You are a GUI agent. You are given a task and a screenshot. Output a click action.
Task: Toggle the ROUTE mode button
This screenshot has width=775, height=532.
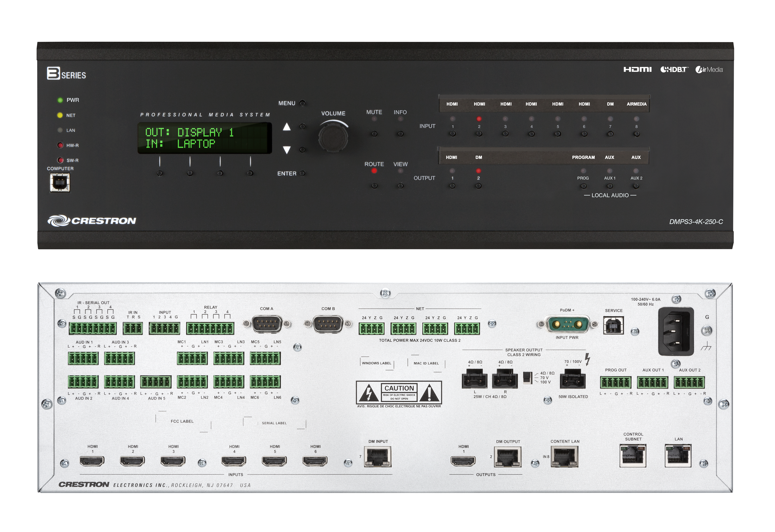374,186
